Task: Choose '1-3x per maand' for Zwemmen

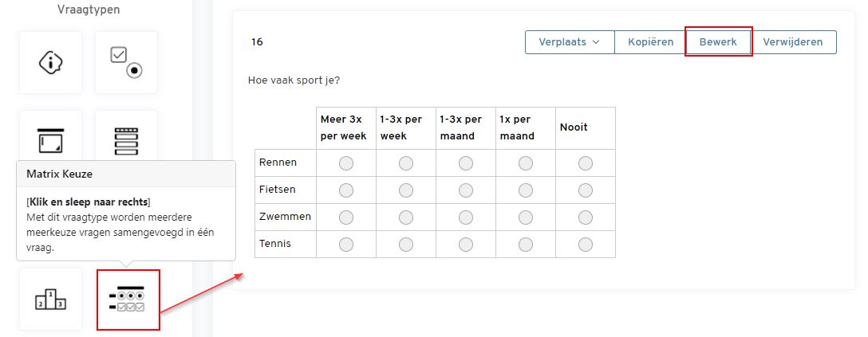Action: pyautogui.click(x=466, y=217)
